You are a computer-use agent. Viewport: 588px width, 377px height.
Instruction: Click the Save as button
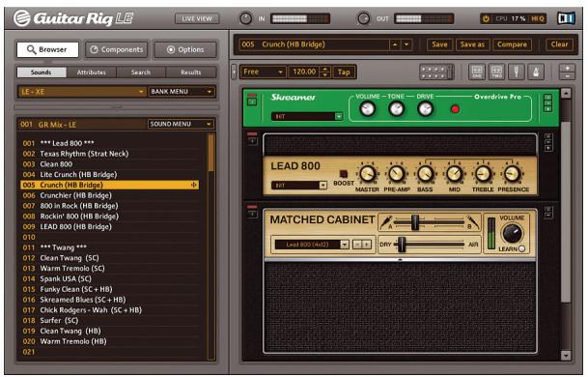[x=472, y=44]
